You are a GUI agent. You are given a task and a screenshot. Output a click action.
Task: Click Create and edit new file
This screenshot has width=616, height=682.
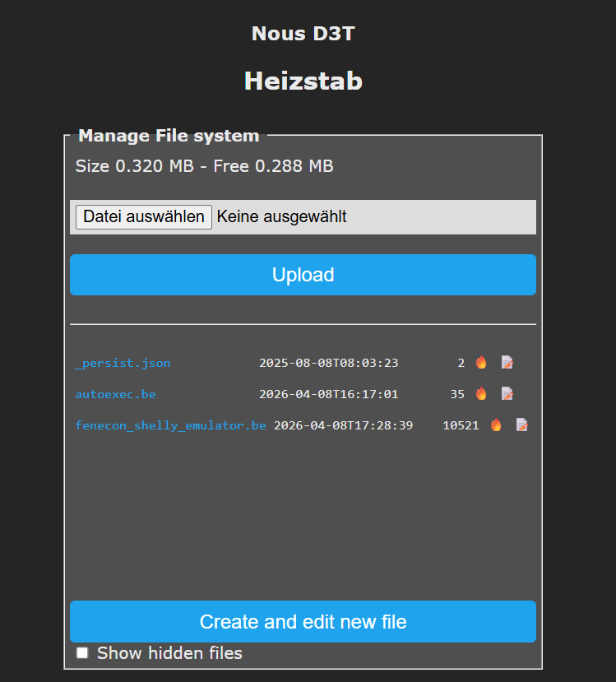pyautogui.click(x=303, y=622)
